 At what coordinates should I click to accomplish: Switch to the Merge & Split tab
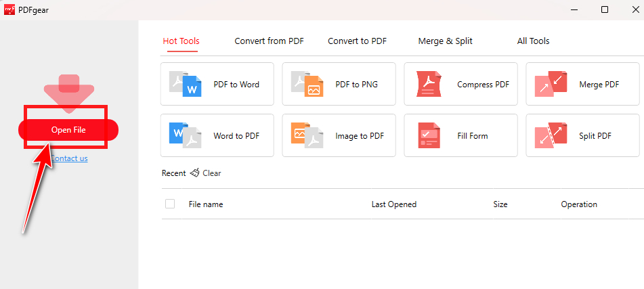445,41
